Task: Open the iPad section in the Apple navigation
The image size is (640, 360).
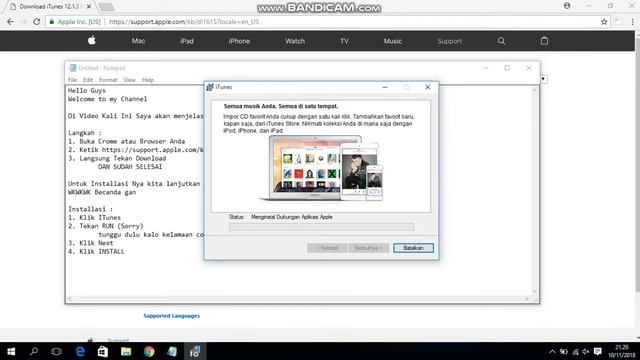Action: pos(187,41)
